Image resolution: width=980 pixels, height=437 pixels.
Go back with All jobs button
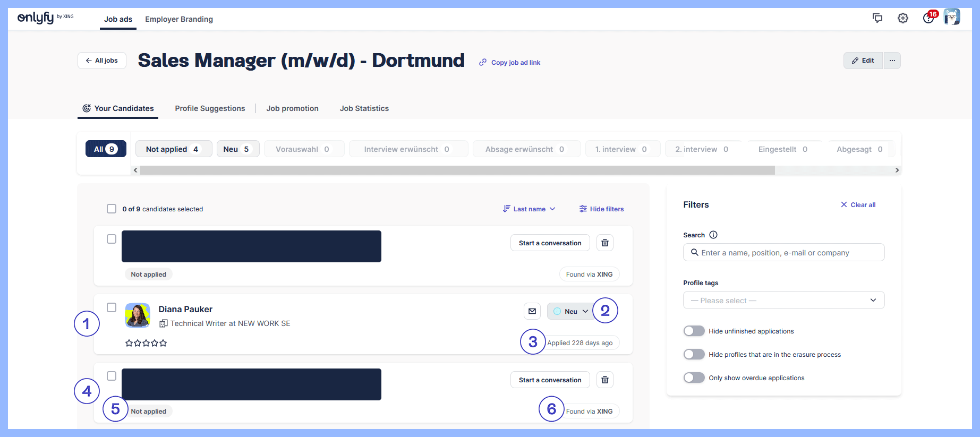(102, 61)
